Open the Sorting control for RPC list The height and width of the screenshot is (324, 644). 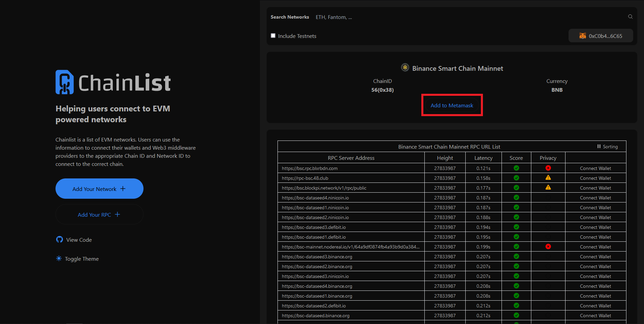click(607, 147)
